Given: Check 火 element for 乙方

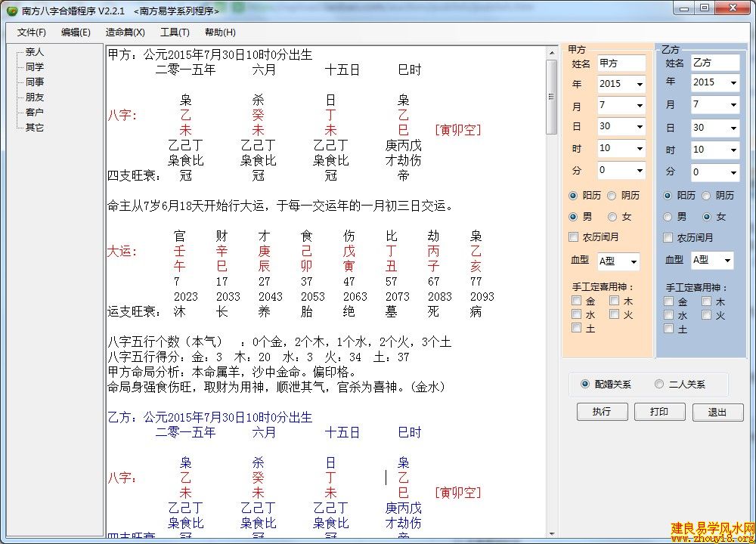Looking at the screenshot, I should point(706,316).
